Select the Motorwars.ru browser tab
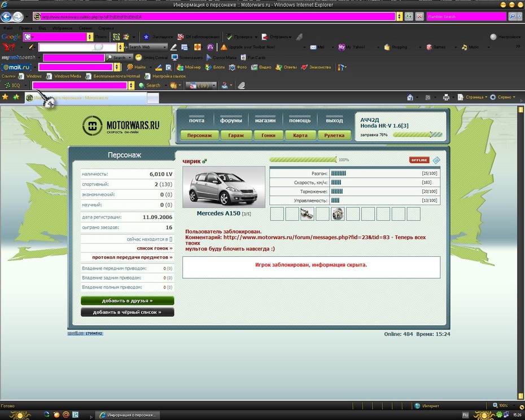The image size is (525, 420). point(85,98)
